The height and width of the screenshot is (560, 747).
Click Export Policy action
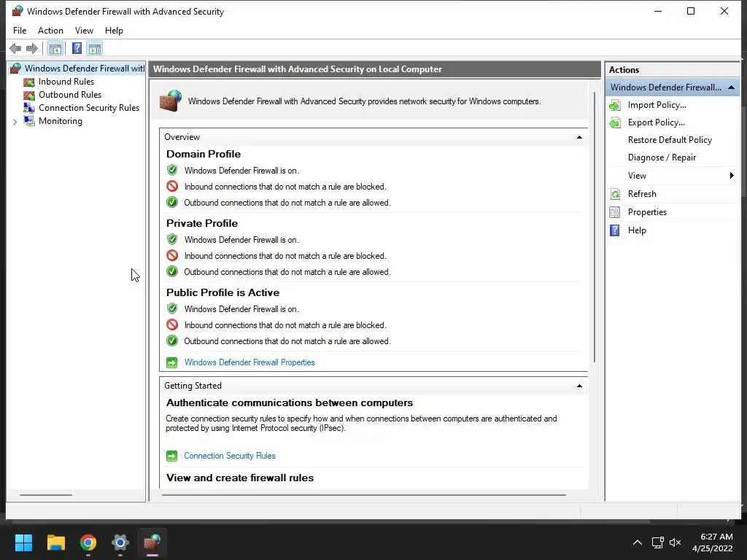[x=656, y=122]
